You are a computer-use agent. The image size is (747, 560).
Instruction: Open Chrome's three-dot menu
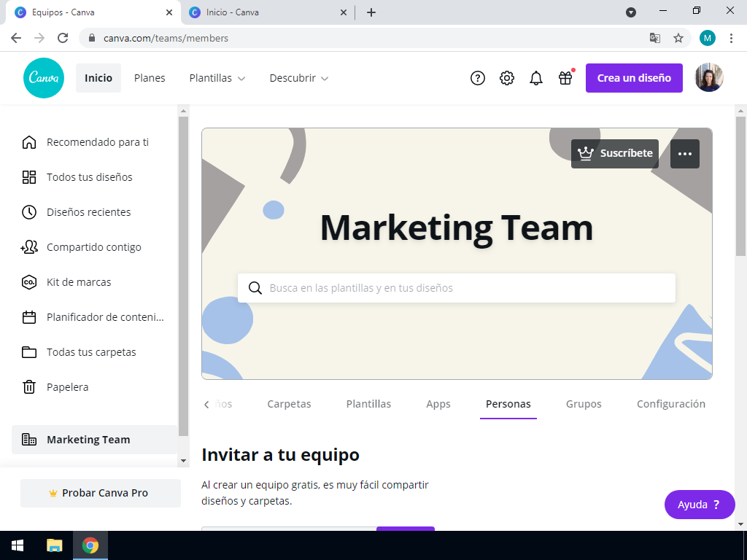(x=731, y=38)
